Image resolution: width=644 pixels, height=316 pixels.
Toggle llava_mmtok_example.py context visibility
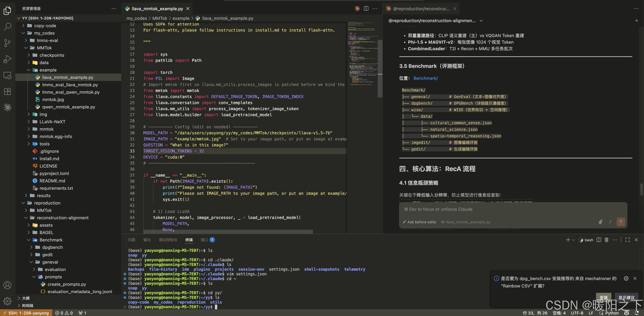(x=466, y=222)
